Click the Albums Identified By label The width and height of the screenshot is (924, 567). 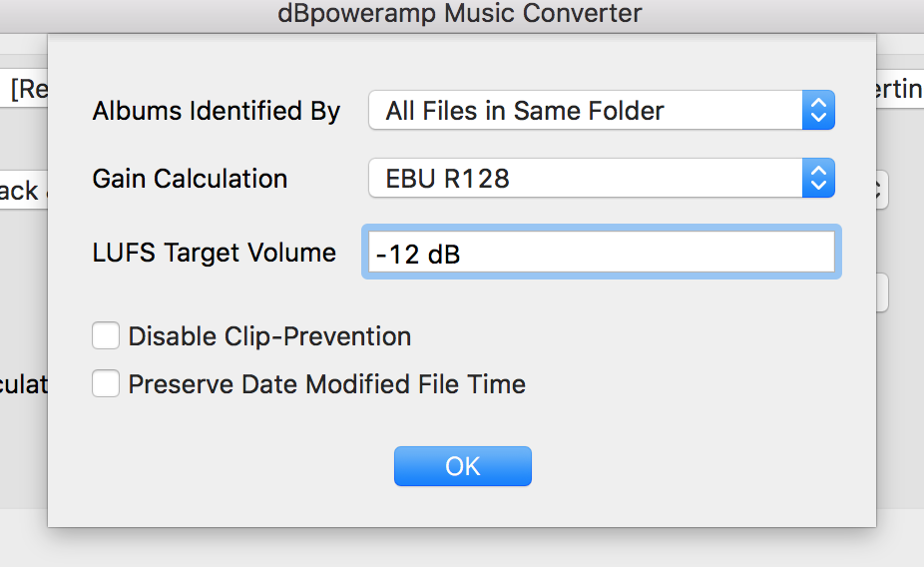click(217, 111)
